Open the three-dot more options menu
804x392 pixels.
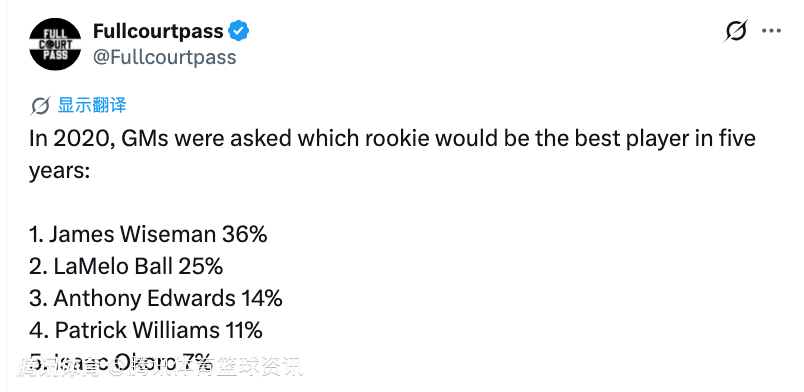771,31
